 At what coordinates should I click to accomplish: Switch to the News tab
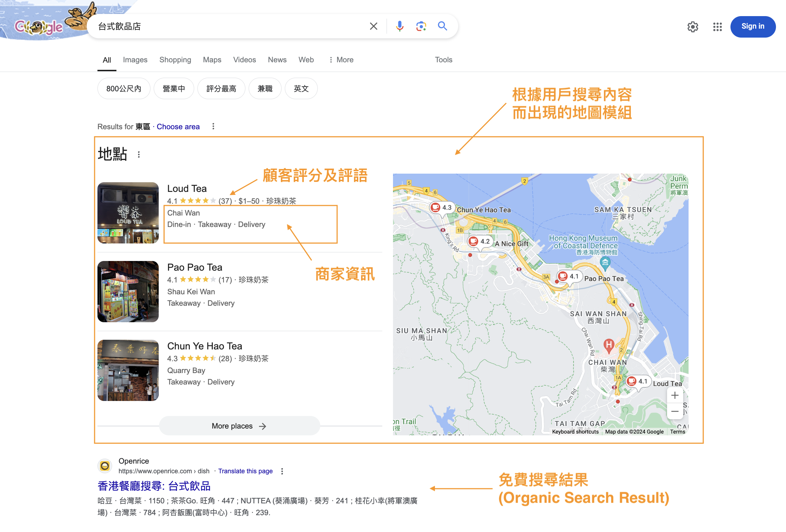point(277,60)
